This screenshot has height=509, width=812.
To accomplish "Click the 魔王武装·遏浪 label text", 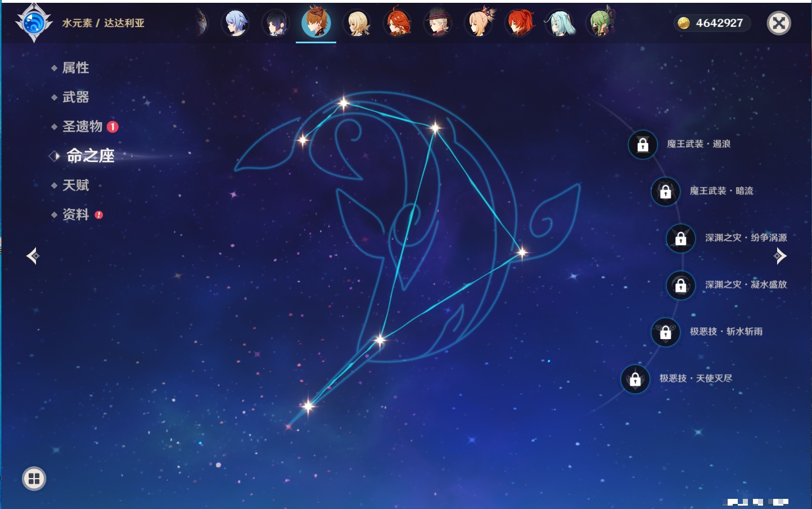I will click(x=698, y=144).
